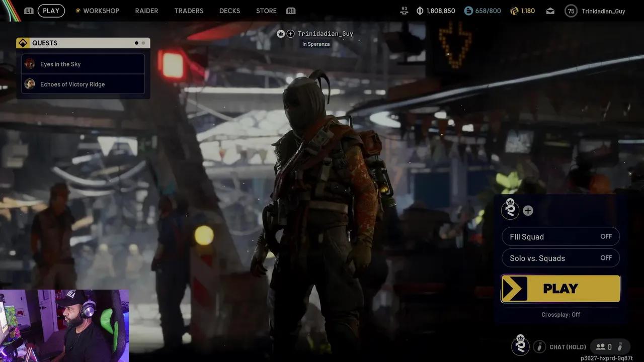Viewport: 644px width, 362px height.
Task: Select the first quests page dot
Action: point(136,43)
